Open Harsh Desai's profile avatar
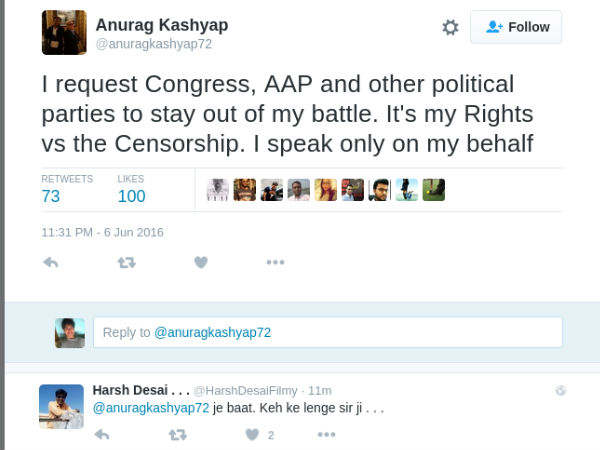The image size is (600, 450). point(61,406)
